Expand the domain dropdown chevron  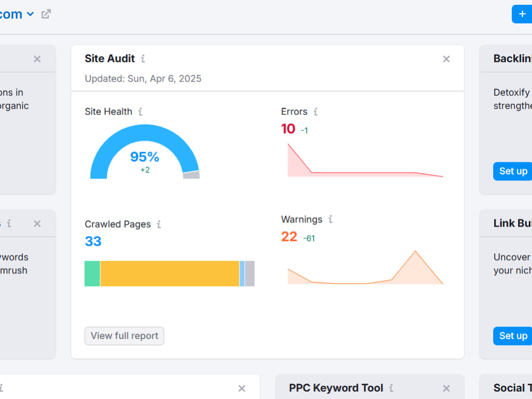point(30,14)
